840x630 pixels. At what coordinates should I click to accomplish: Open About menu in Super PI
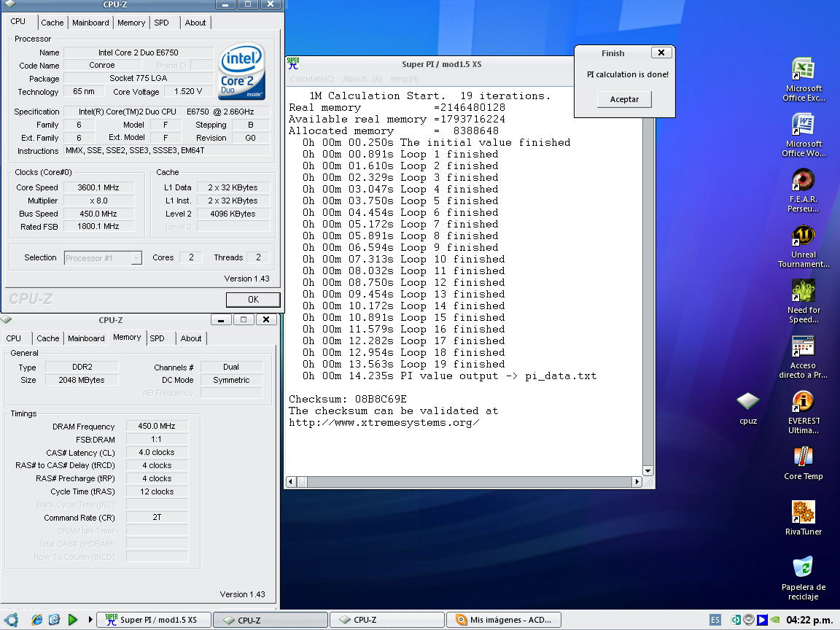tap(362, 79)
